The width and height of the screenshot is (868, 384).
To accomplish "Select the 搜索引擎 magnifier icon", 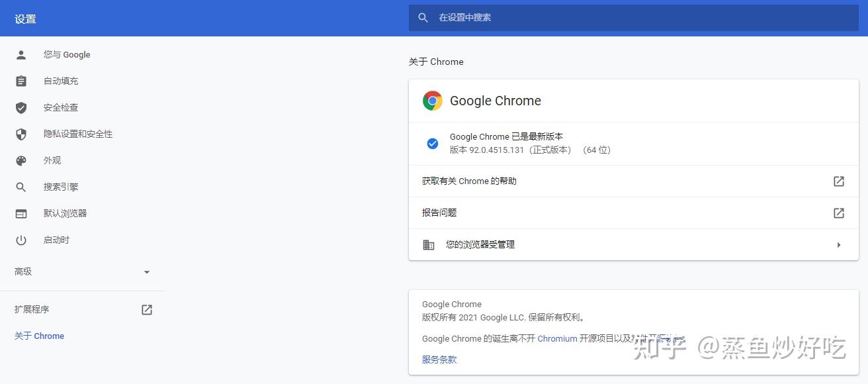I will click(21, 187).
